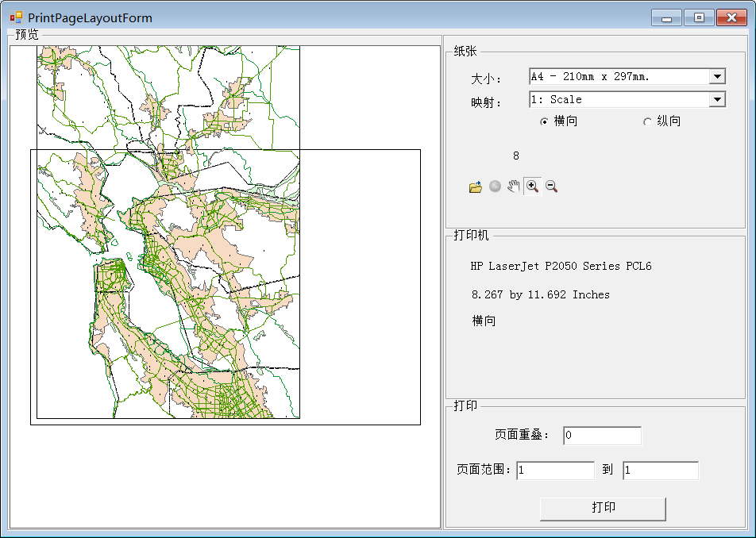Open the paper size dropdown arrow
Viewport: 756px width, 538px height.
pos(717,77)
